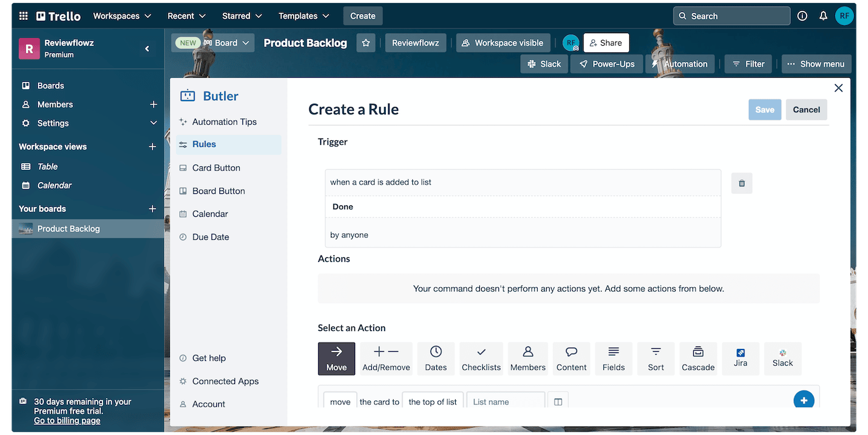Select the Cascade action type
This screenshot has width=868, height=435.
(x=698, y=358)
